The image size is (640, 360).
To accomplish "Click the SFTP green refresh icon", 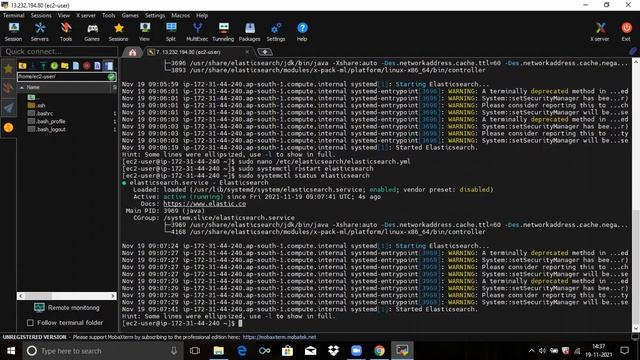I will (x=54, y=66).
